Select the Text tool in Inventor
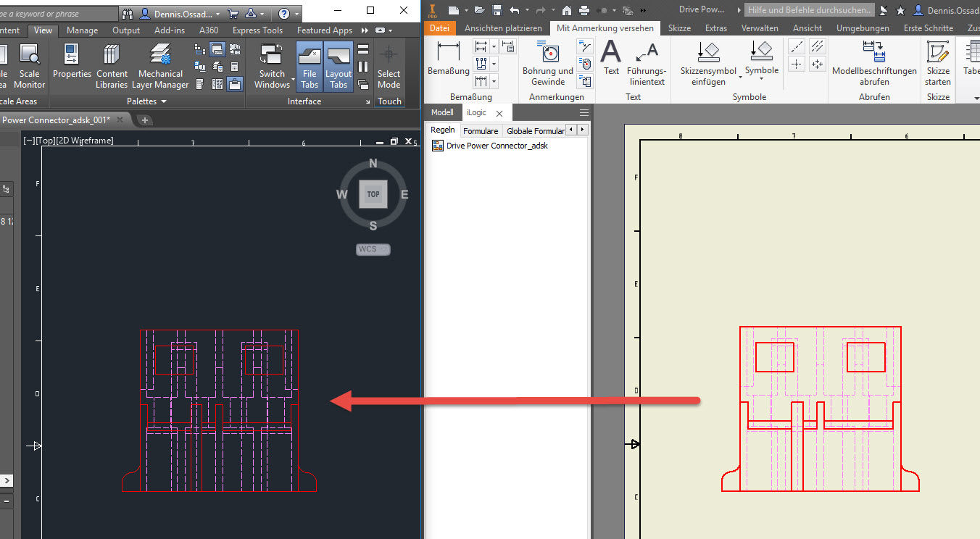This screenshot has height=539, width=980. pos(612,59)
